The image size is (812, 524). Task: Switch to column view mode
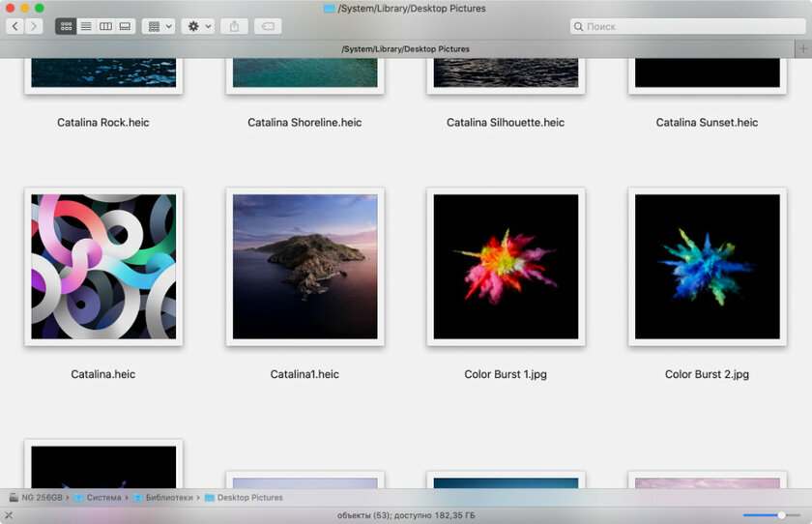click(x=105, y=26)
